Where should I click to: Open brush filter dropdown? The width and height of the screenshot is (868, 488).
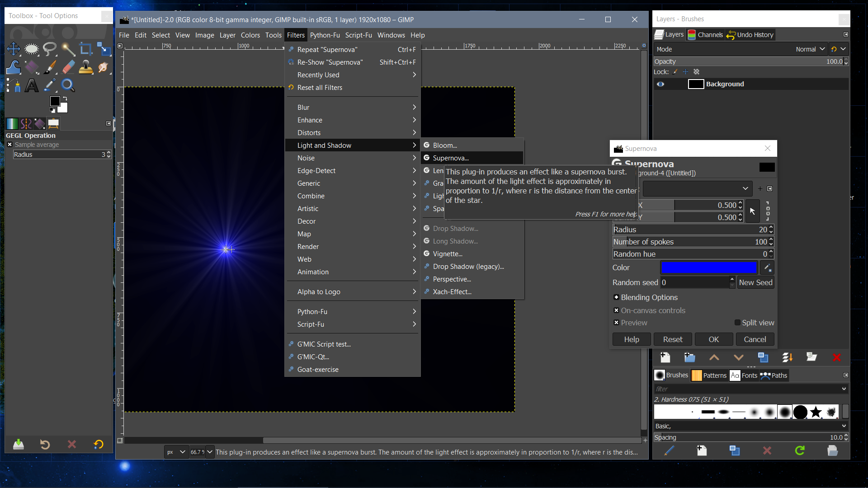point(844,389)
